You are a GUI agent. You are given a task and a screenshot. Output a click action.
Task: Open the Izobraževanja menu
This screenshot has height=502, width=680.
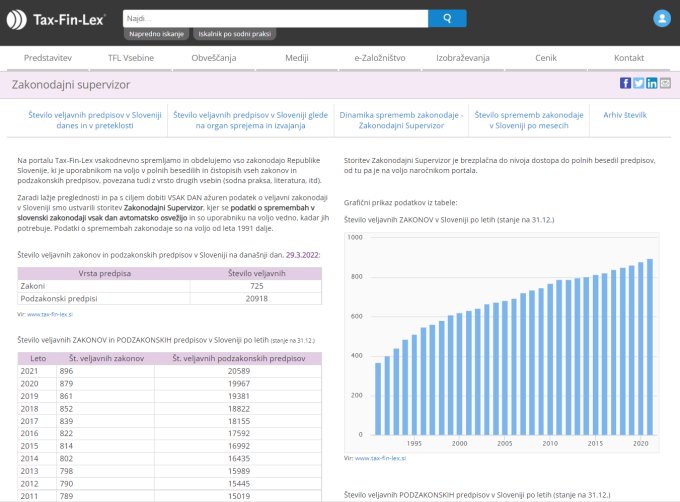coord(463,58)
